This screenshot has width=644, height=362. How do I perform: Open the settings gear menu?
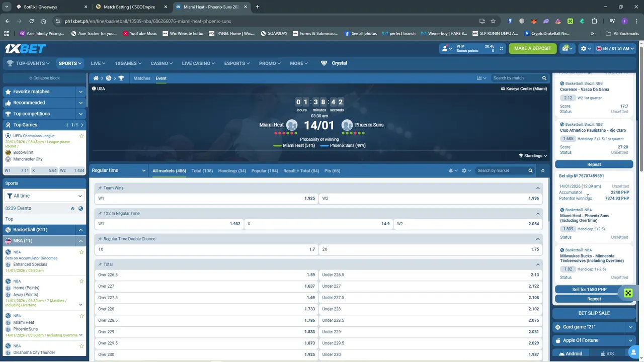(586, 48)
